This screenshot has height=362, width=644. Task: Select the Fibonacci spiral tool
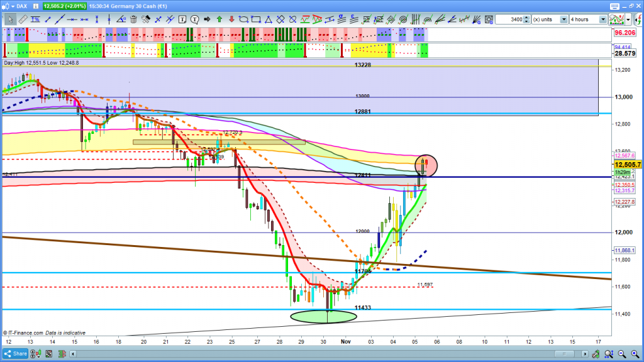click(x=403, y=19)
